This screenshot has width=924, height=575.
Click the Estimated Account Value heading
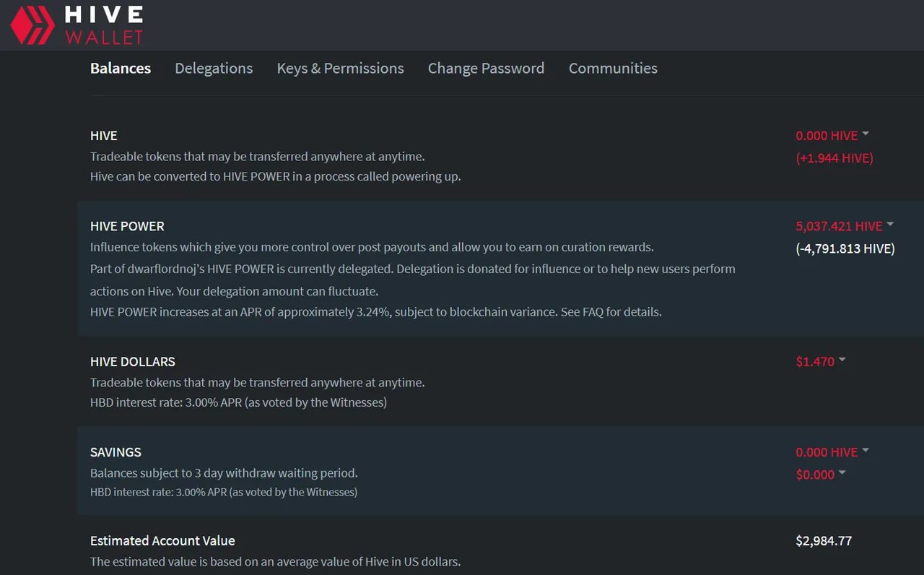(162, 541)
